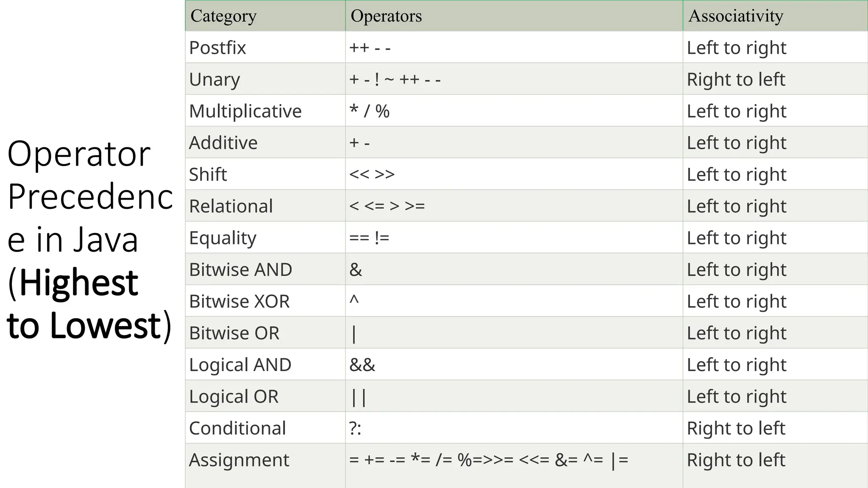
Task: Click the Operators column header
Action: (386, 16)
